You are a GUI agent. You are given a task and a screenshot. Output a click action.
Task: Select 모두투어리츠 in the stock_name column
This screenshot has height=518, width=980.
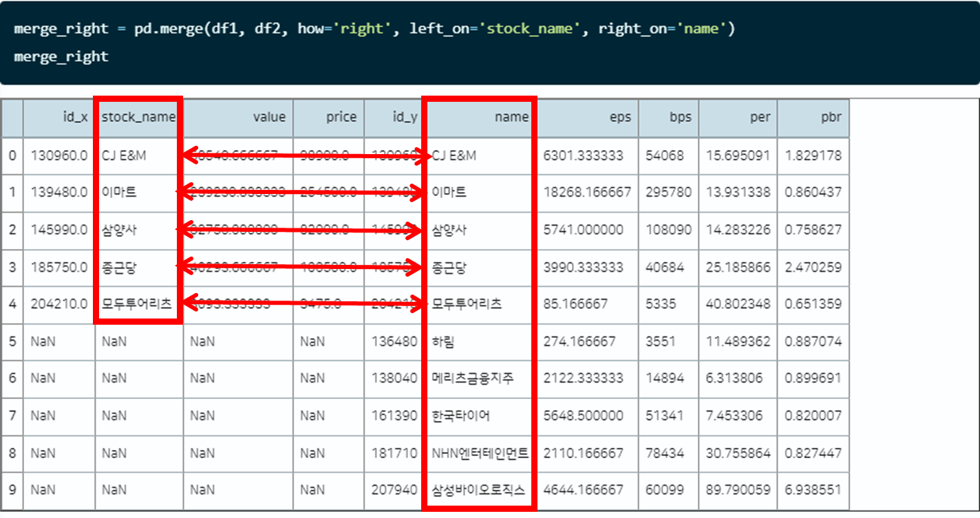coord(136,304)
